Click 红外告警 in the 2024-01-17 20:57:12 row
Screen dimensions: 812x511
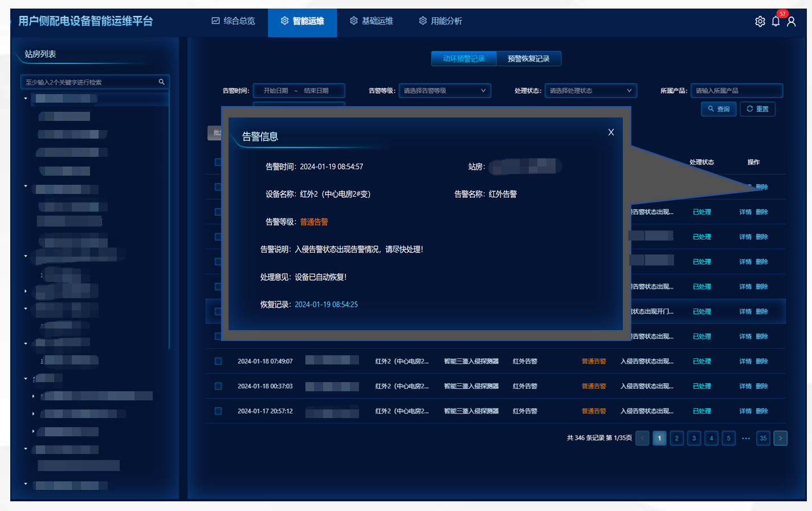525,411
